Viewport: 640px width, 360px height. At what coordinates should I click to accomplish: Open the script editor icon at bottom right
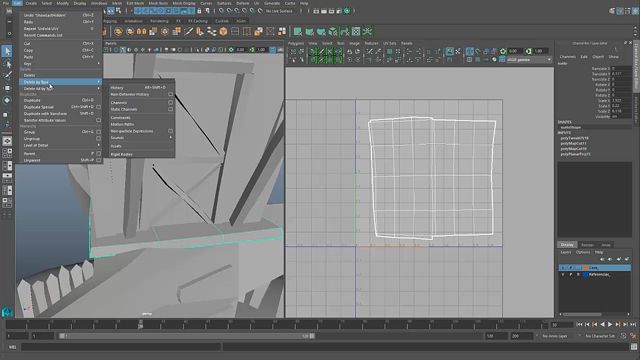(x=633, y=347)
